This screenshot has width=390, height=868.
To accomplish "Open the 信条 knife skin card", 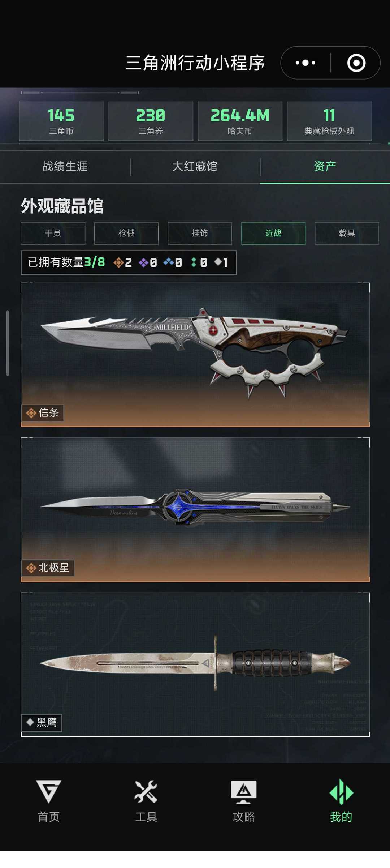I will pos(195,355).
